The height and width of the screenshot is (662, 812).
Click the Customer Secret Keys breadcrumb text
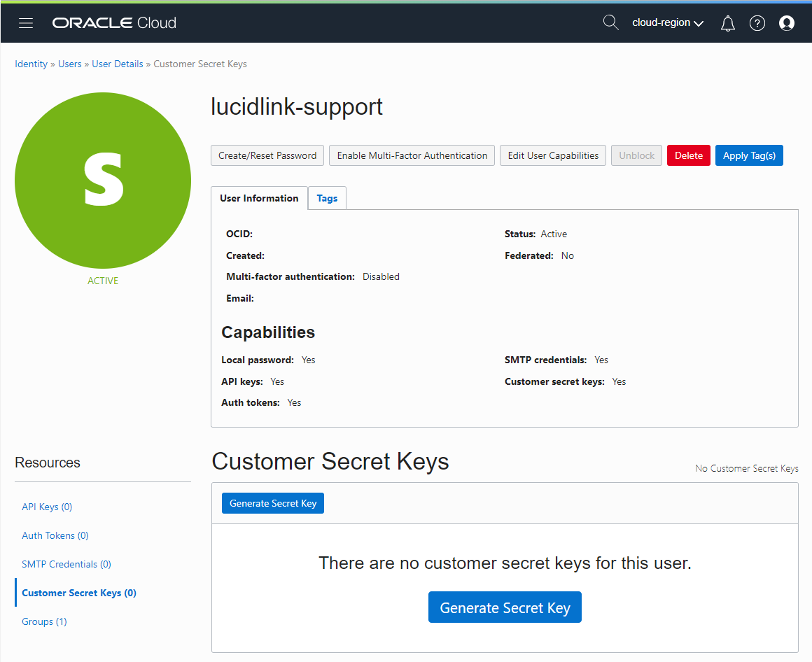point(200,64)
